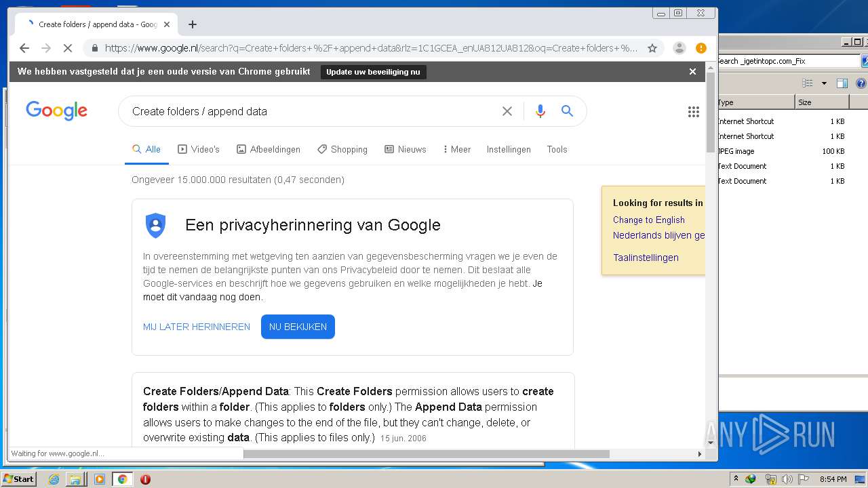Show hidden system tray icons arrow
868x488 pixels.
(x=736, y=479)
